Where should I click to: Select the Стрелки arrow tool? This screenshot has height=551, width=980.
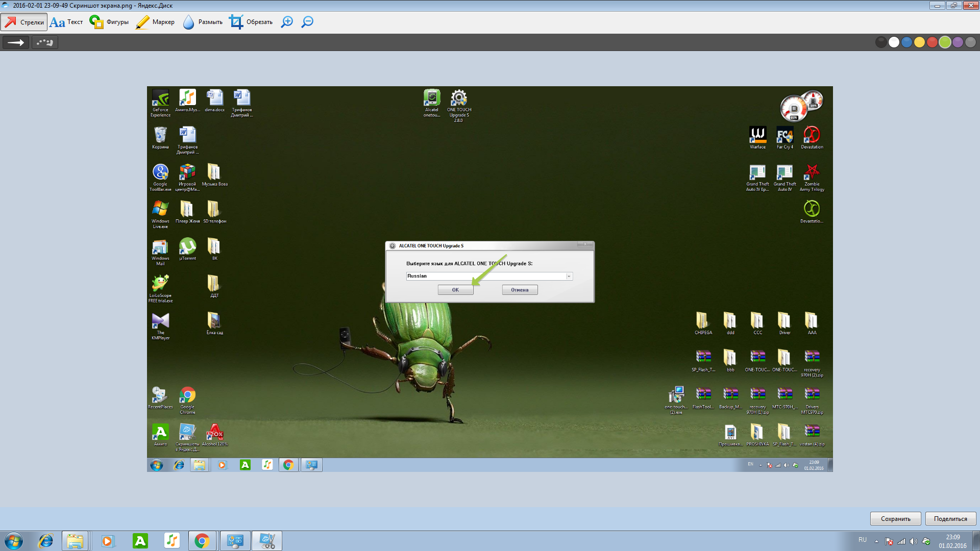24,22
